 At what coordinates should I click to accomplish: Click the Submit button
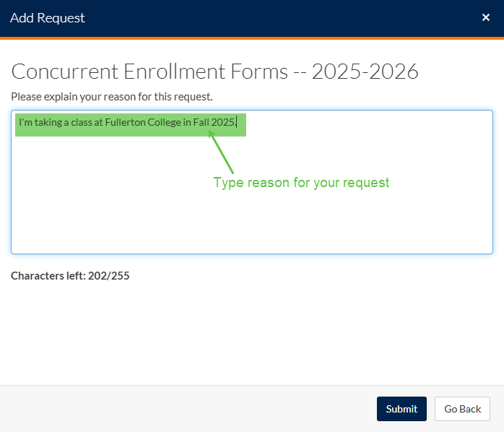[x=401, y=409]
